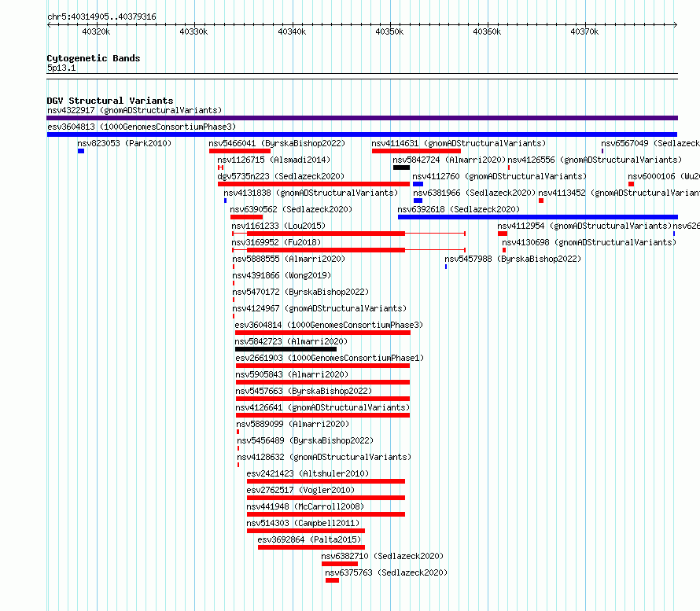
Task: Open nsv5905843 (Almarri2020) label
Action: [292, 374]
